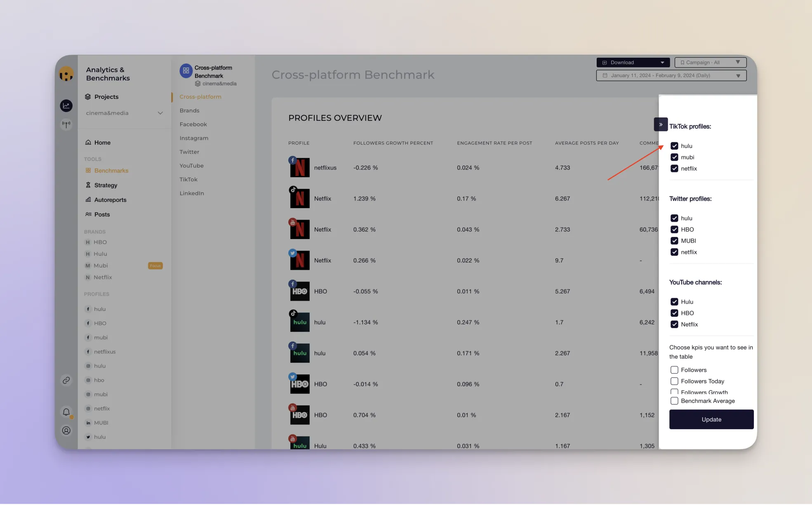Image resolution: width=812 pixels, height=505 pixels.
Task: Switch to the TikTok tab
Action: tap(188, 179)
